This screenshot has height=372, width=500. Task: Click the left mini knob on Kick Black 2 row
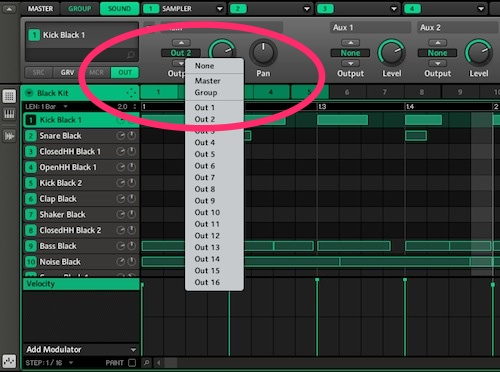pos(120,183)
